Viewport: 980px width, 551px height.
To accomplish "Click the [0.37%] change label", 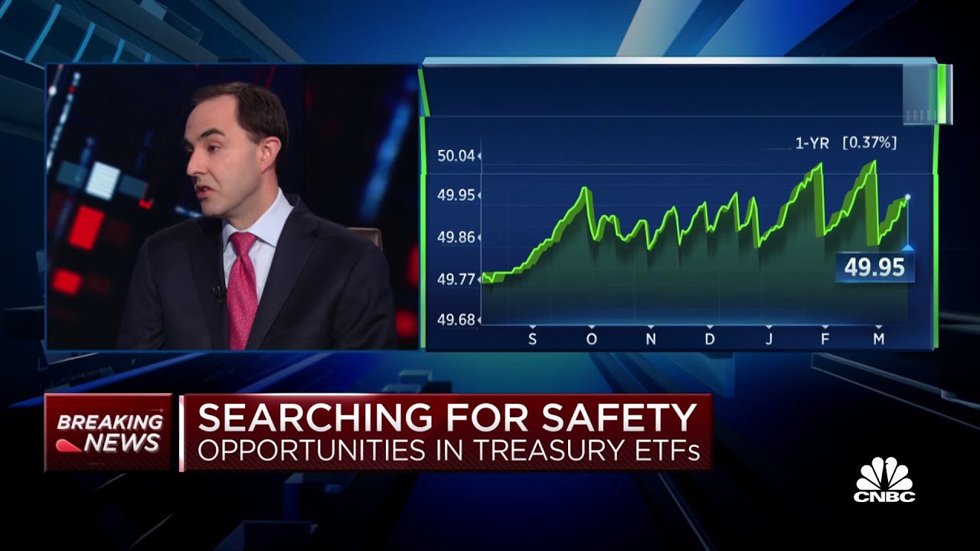I will (869, 142).
